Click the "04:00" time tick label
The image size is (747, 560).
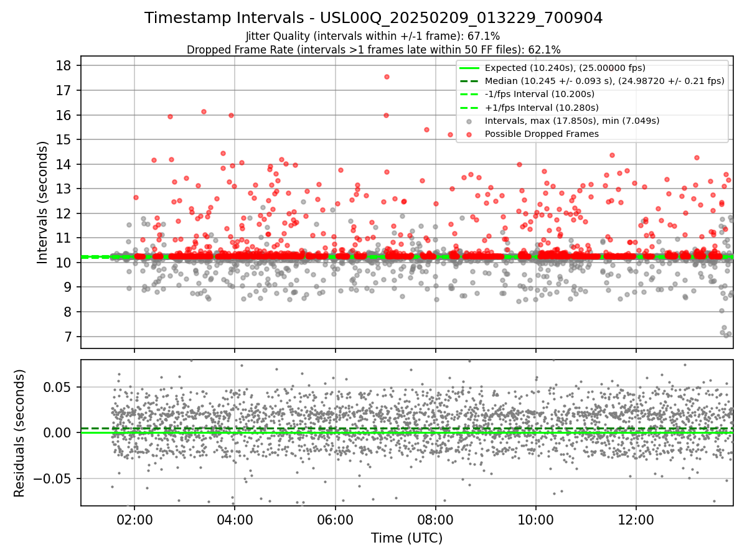[x=235, y=520]
